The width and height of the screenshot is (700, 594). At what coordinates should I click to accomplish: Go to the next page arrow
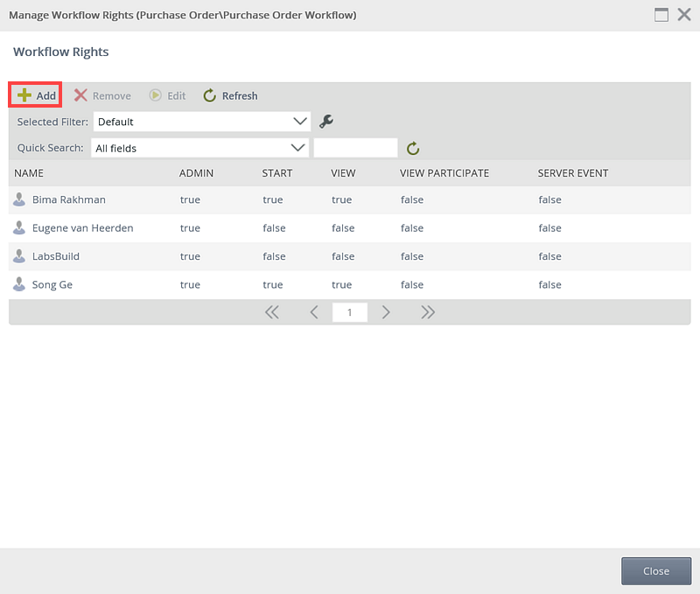(386, 312)
